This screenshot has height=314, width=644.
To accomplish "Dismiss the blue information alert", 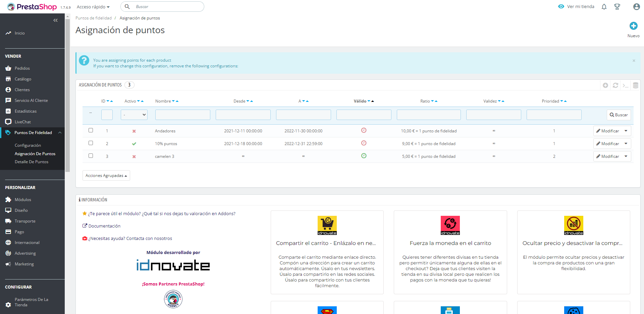I will (x=634, y=61).
